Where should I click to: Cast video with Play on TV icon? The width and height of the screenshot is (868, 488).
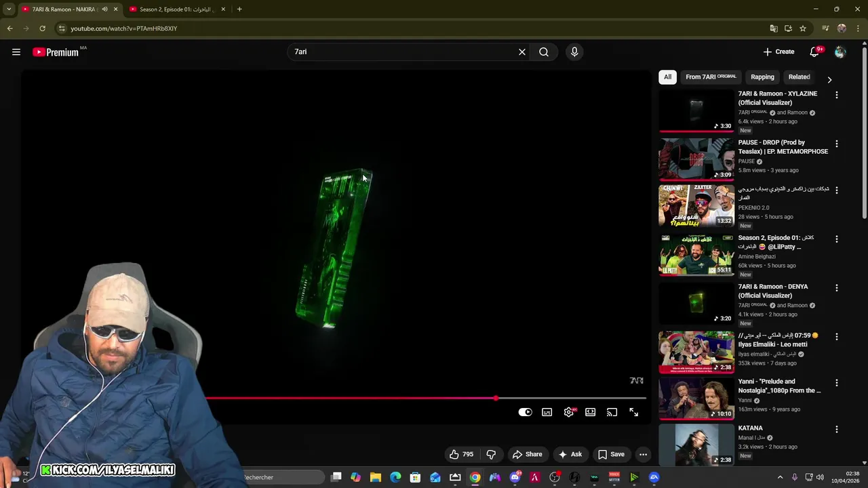[x=612, y=412]
